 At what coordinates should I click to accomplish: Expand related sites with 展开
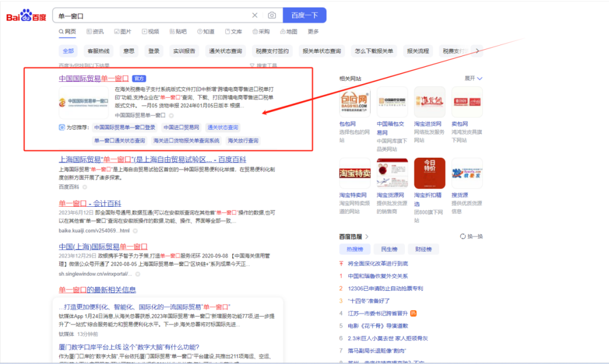click(473, 79)
